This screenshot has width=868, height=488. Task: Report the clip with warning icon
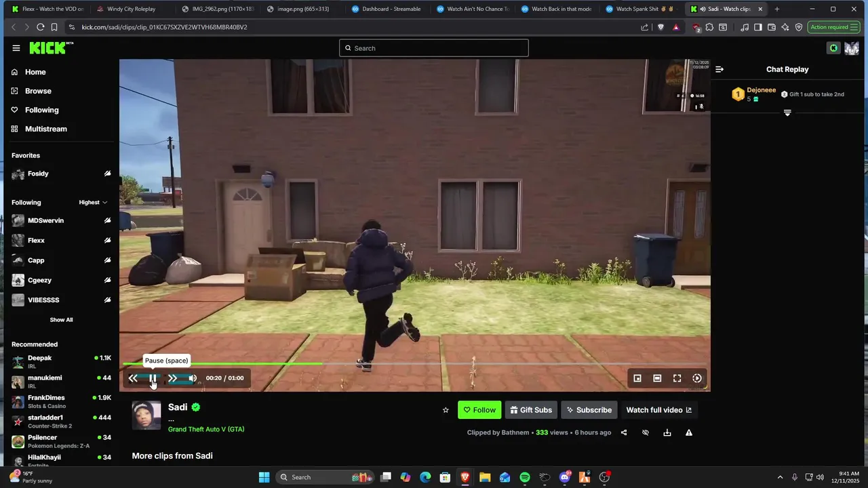pyautogui.click(x=689, y=432)
